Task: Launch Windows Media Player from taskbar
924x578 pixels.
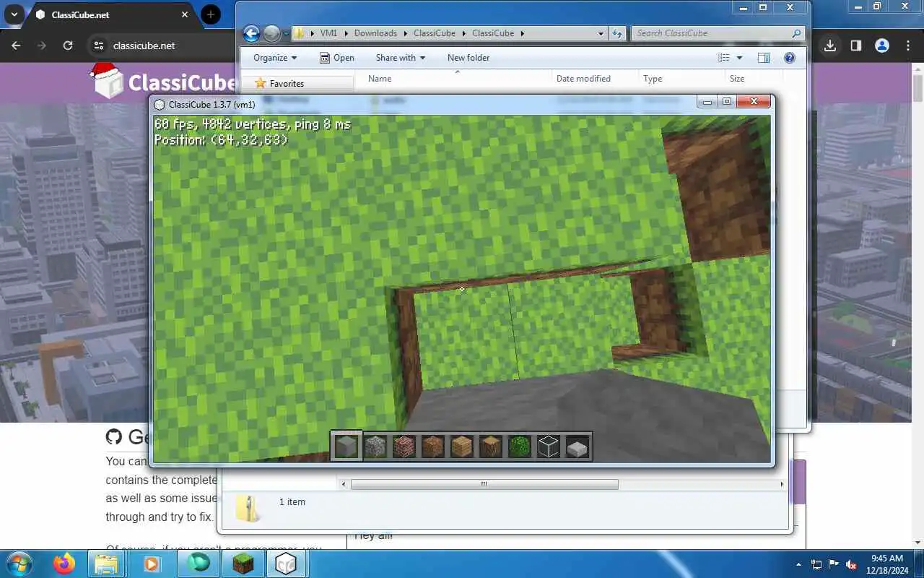Action: tap(152, 564)
